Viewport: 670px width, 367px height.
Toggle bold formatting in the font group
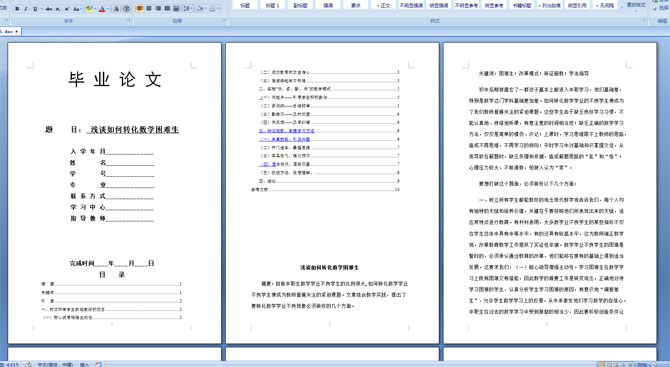pyautogui.click(x=17, y=9)
